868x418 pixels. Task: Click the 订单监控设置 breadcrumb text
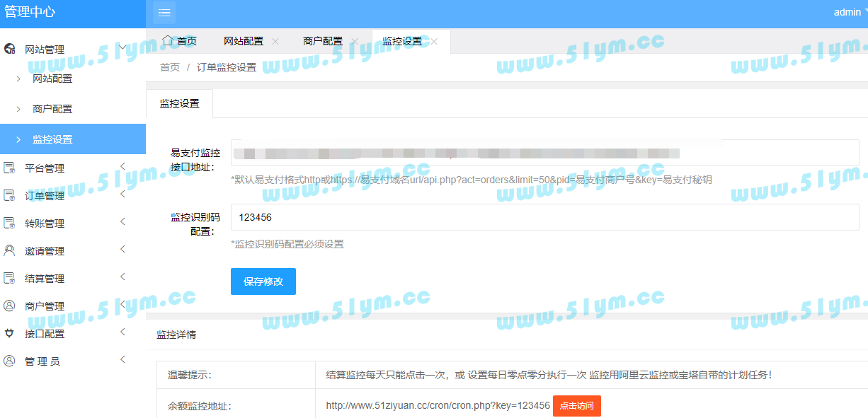[227, 67]
